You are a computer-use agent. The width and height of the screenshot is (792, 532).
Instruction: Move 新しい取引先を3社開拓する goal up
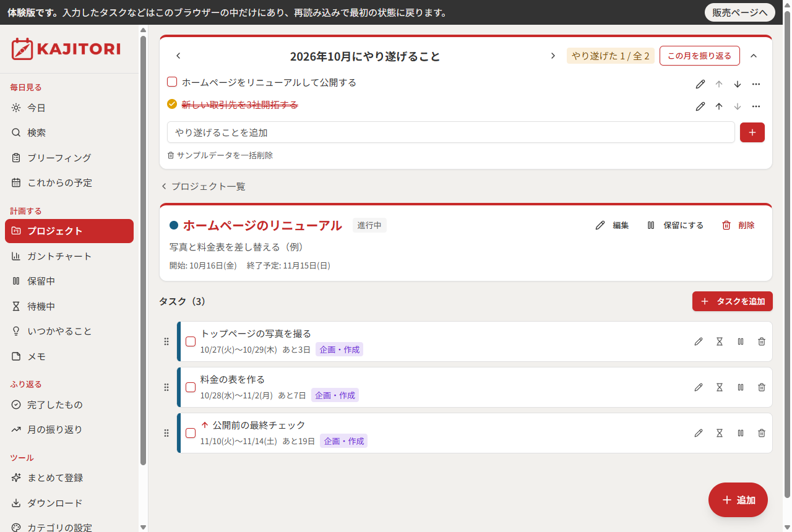719,106
